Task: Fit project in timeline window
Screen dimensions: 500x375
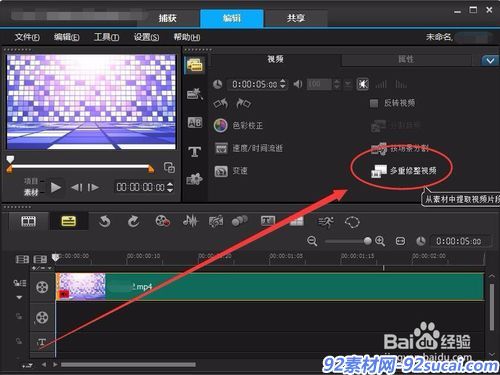Action: coord(400,241)
